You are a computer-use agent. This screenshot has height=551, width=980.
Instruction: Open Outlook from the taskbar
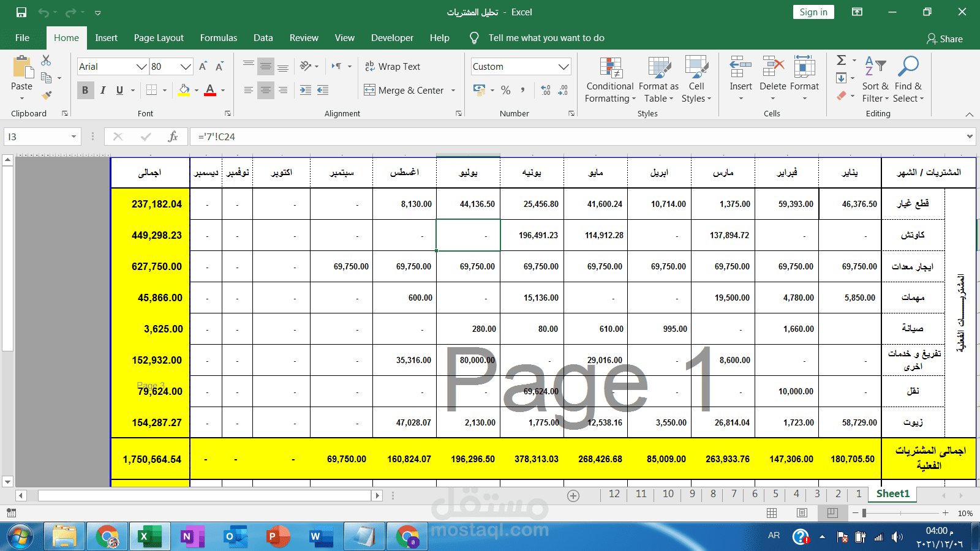[235, 537]
